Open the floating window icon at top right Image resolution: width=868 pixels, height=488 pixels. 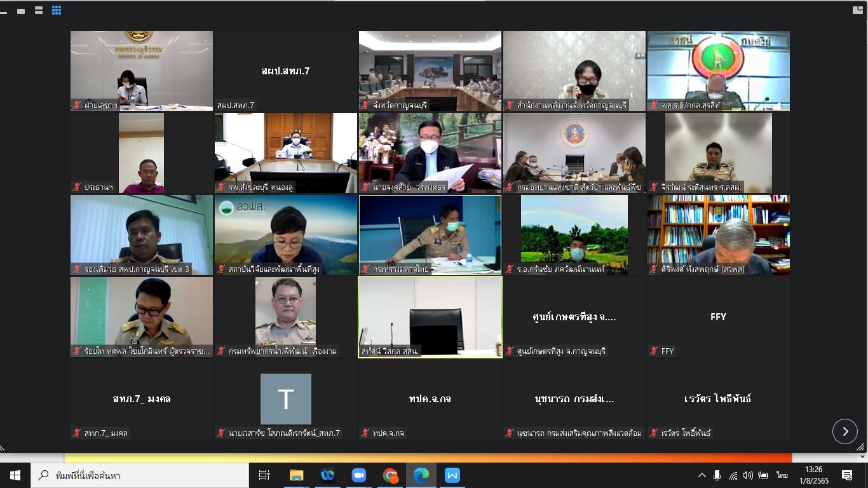(x=858, y=10)
